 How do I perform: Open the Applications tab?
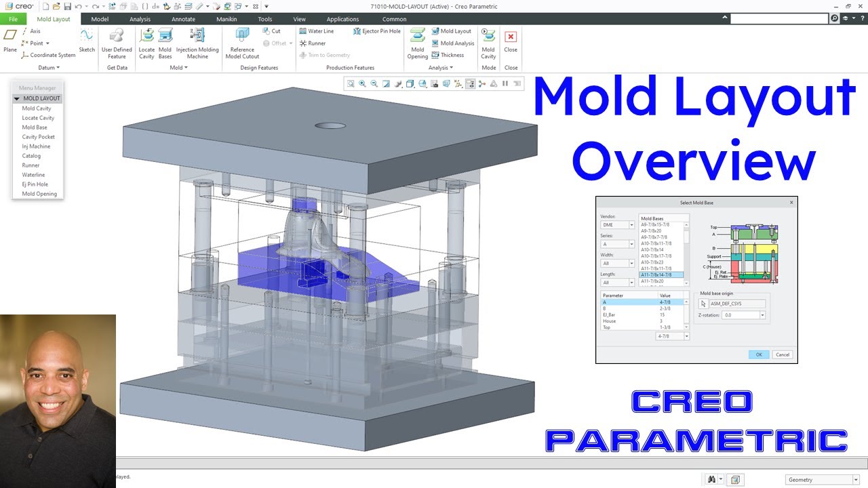[x=342, y=19]
